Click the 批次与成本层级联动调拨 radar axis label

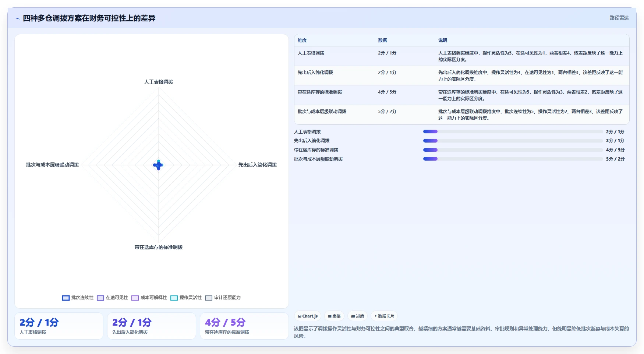click(x=52, y=165)
